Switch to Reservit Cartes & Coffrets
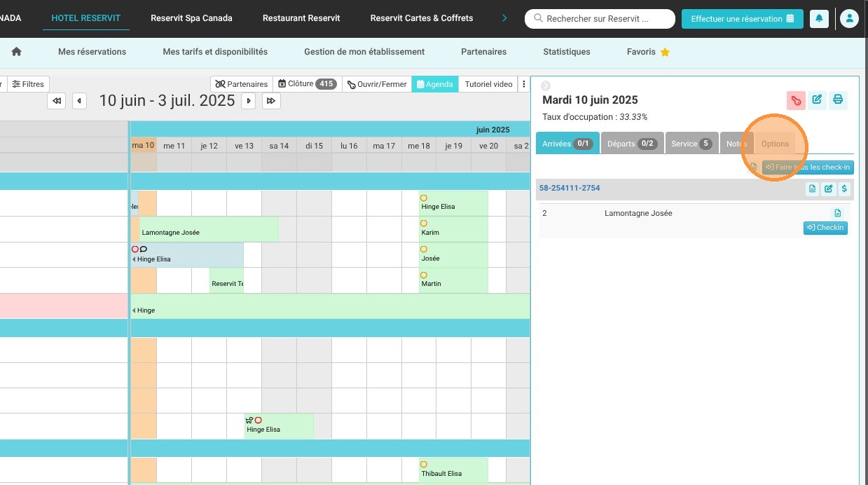 (x=422, y=18)
